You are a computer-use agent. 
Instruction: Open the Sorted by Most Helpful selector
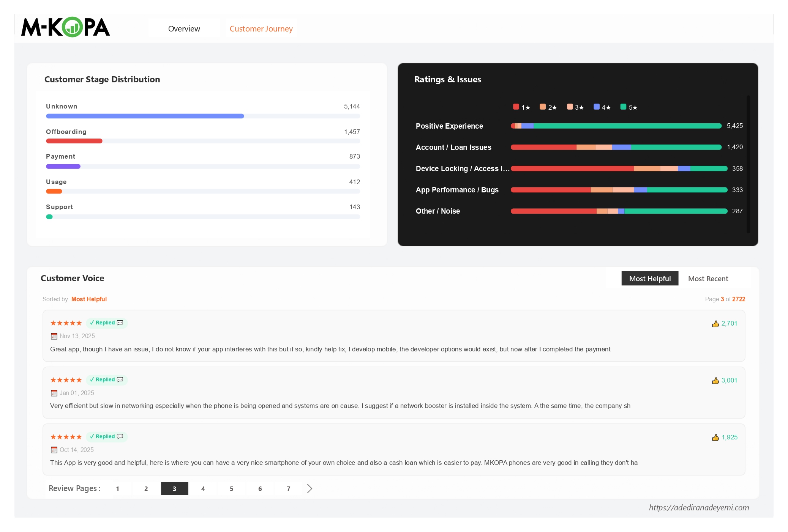89,299
